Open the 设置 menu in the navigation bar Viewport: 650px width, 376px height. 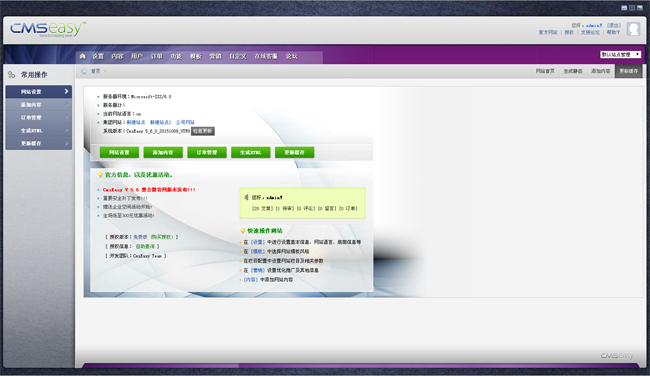click(98, 56)
